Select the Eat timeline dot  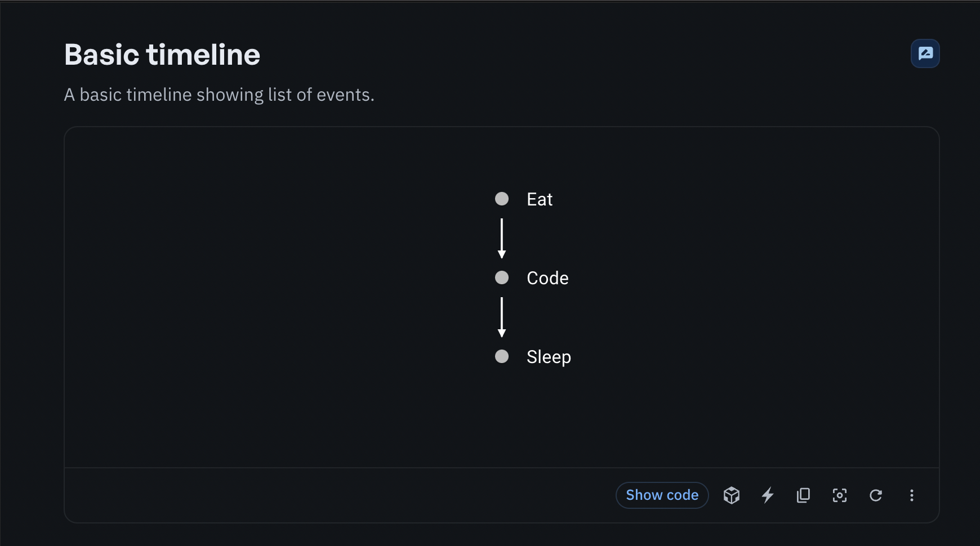(502, 199)
